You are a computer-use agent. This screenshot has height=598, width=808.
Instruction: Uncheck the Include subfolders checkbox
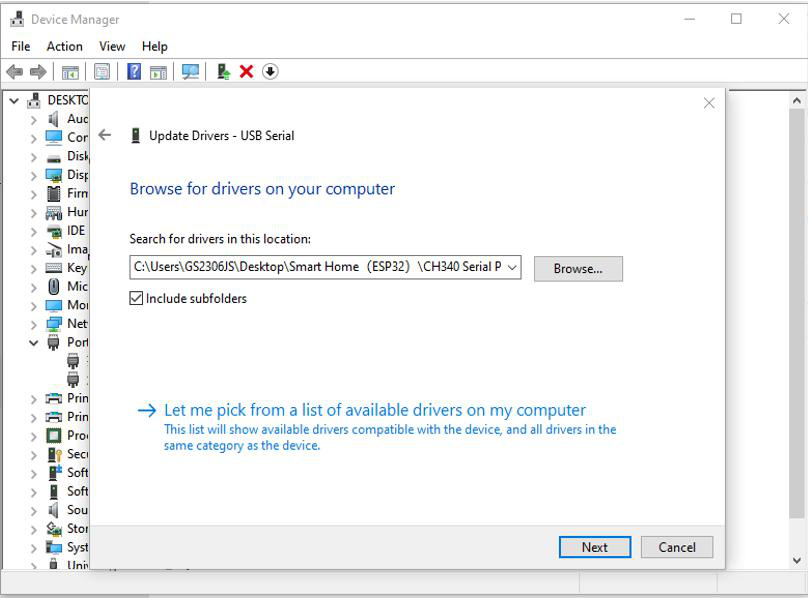(x=136, y=298)
